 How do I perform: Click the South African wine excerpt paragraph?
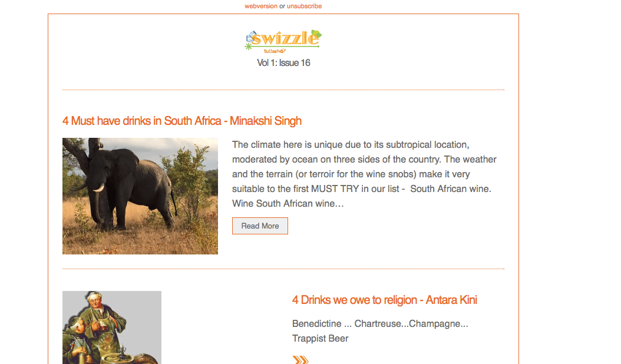pos(364,174)
